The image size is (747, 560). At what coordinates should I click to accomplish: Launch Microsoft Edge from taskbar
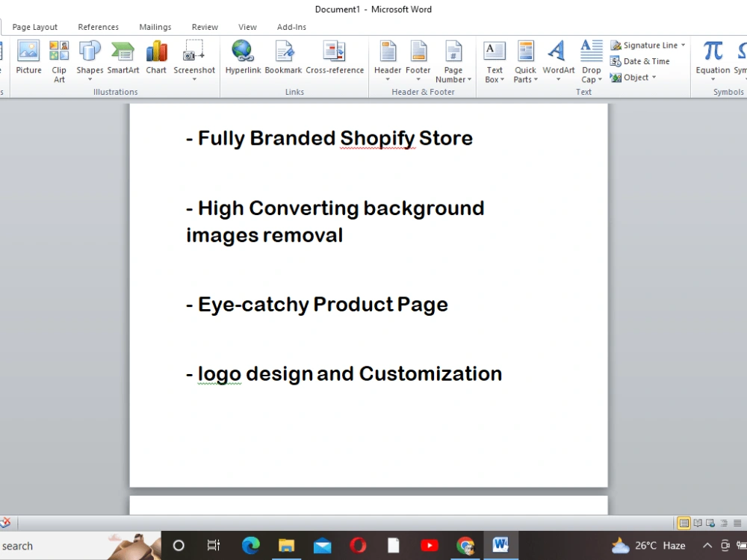(250, 545)
